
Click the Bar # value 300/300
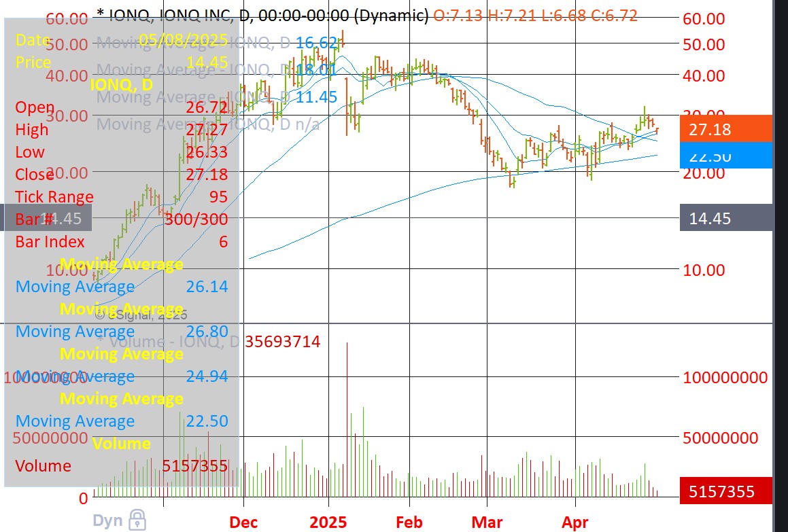(196, 219)
